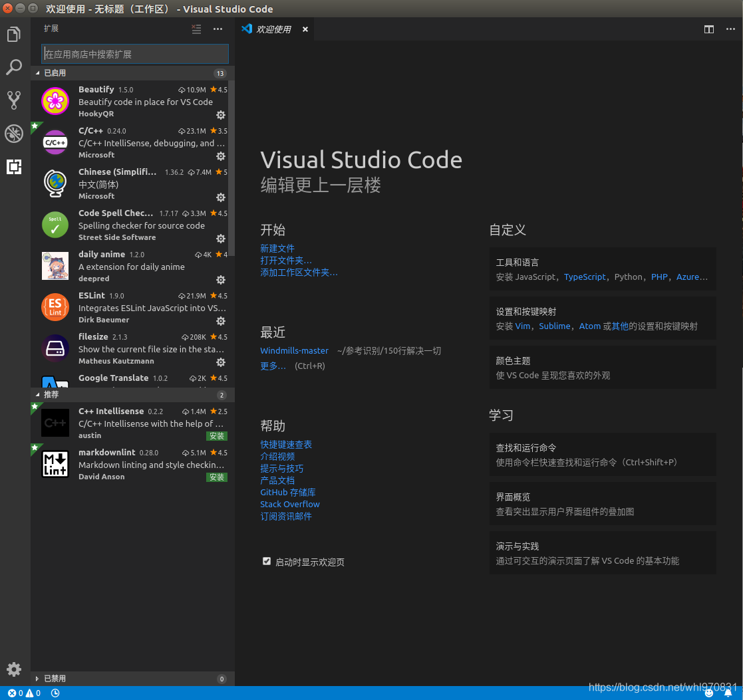Install Vim keymap link

point(522,326)
